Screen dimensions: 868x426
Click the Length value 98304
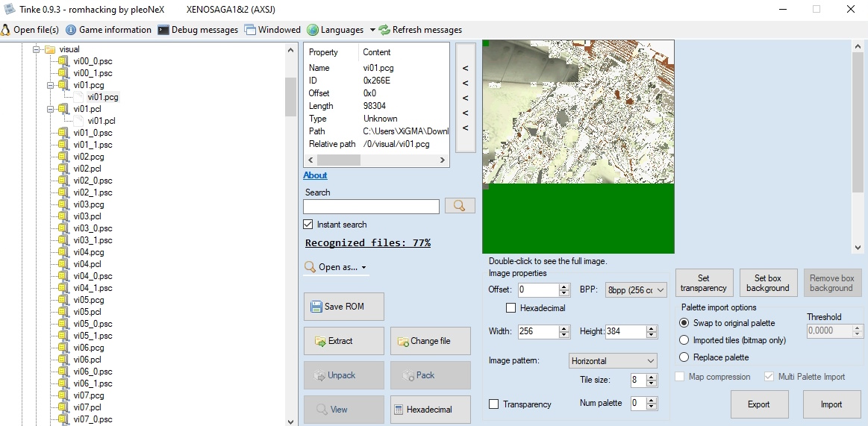pyautogui.click(x=375, y=106)
